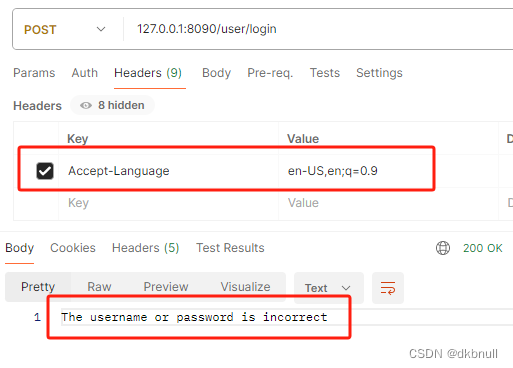This screenshot has height=368, width=513.
Task: Open the response Headers (5) tab
Action: click(145, 248)
